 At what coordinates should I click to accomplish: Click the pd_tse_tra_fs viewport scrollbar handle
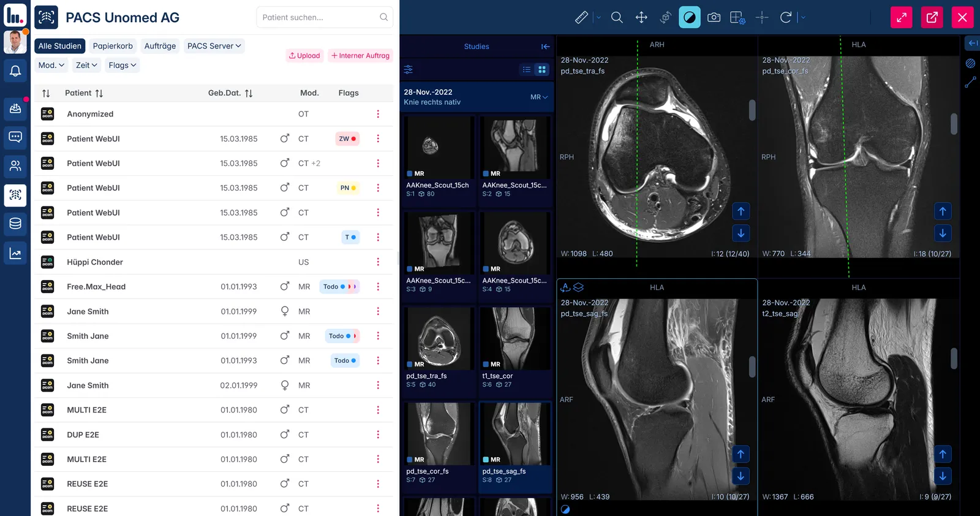point(752,110)
